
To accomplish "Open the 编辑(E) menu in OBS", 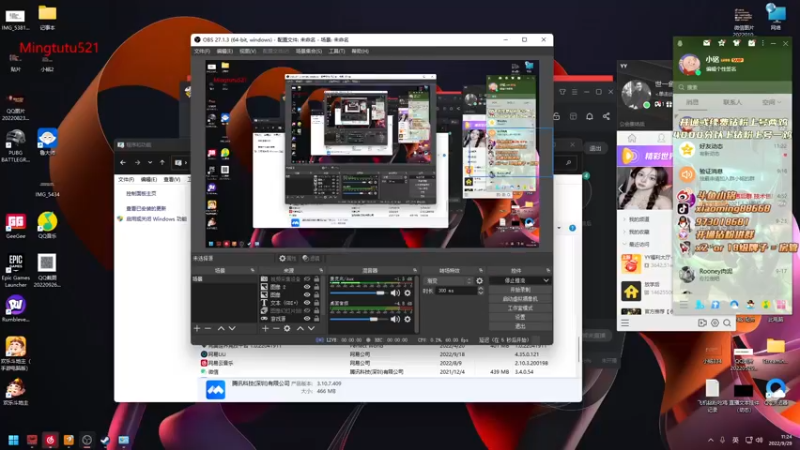I will (x=224, y=51).
